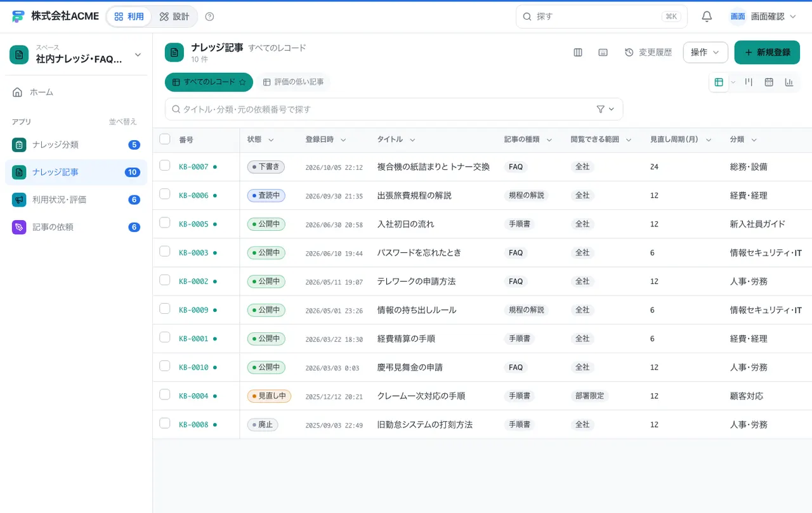Expand the filter dropdown in search bar
Viewport: 812px width, 513px height.
tap(606, 109)
